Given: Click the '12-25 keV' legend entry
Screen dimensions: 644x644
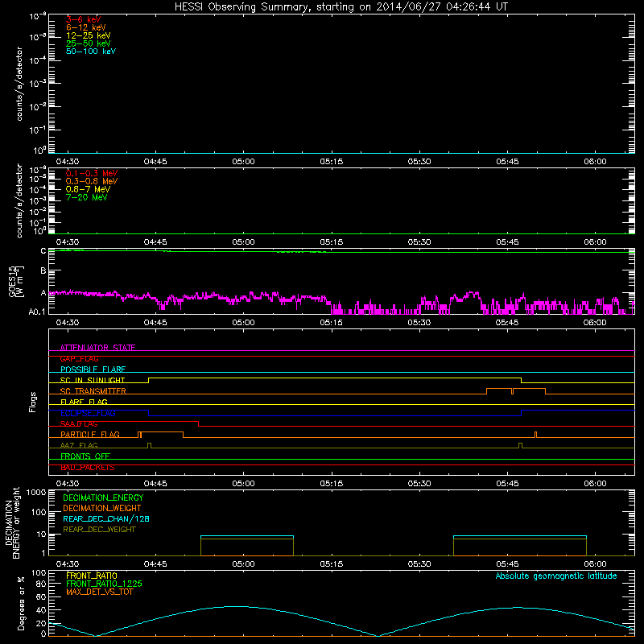Looking at the screenshot, I should 88,35.
